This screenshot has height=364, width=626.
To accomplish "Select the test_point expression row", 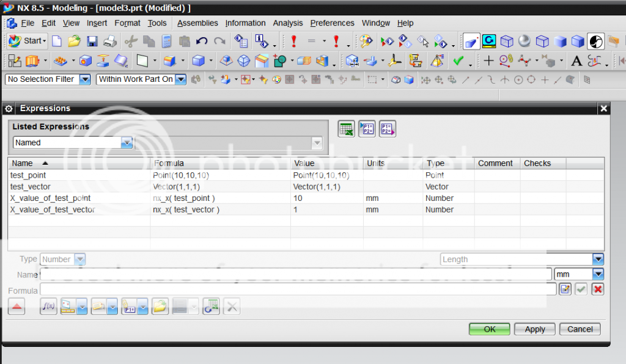I will pyautogui.click(x=306, y=175).
